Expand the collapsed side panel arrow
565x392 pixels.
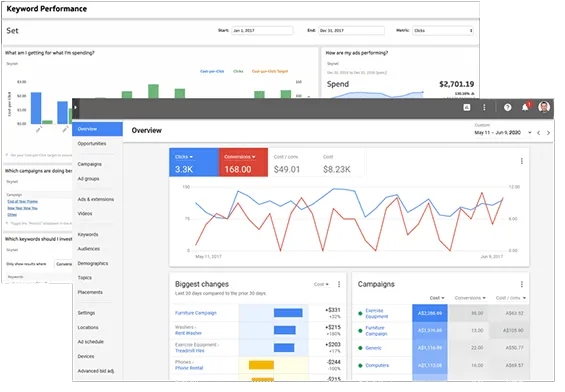[x=75, y=107]
